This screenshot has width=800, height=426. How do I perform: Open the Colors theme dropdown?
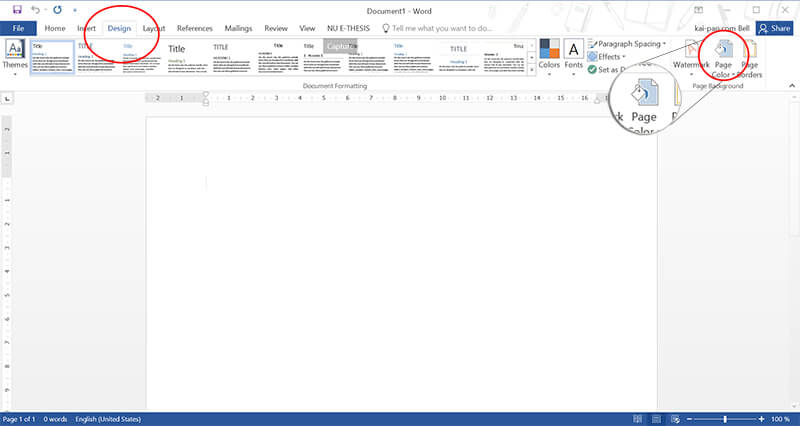(549, 58)
